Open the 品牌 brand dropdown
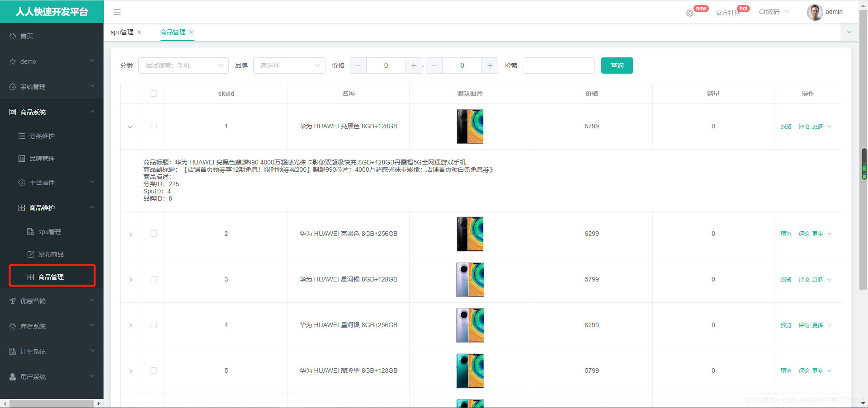The width and height of the screenshot is (868, 408). pyautogui.click(x=289, y=66)
